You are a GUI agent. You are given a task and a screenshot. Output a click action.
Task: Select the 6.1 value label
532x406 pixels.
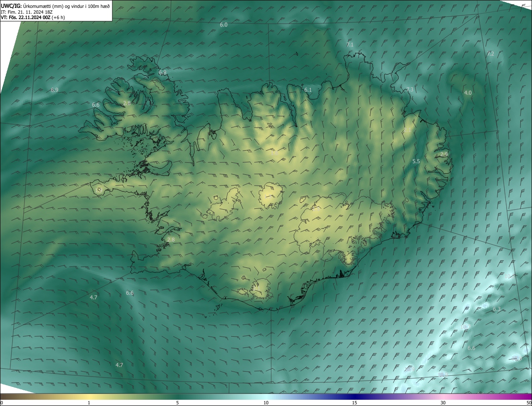[x=308, y=90]
